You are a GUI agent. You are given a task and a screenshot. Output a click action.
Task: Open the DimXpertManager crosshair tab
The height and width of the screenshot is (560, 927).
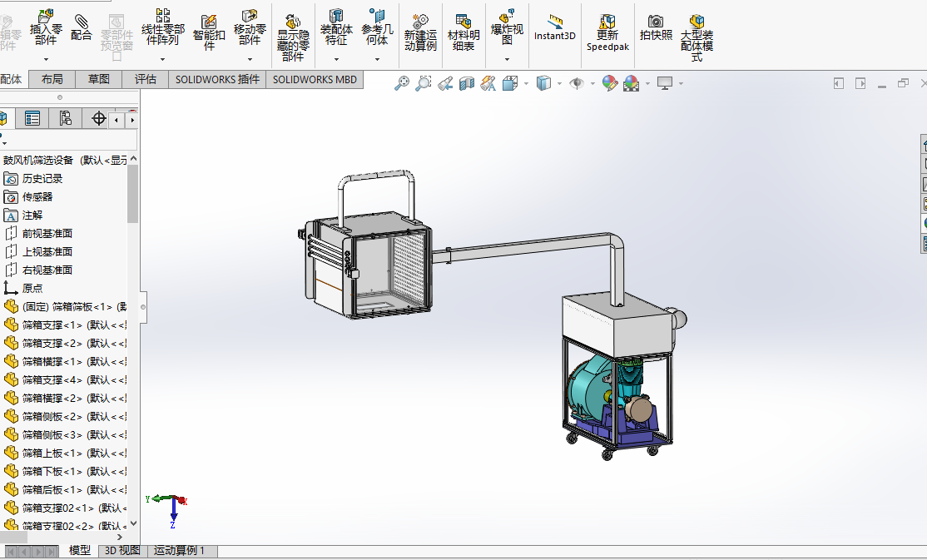(98, 119)
